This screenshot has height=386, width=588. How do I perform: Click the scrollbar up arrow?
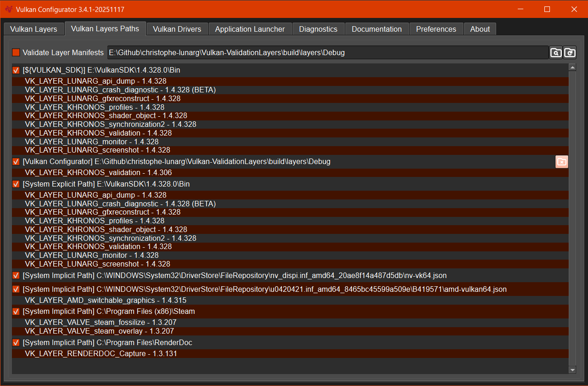572,68
